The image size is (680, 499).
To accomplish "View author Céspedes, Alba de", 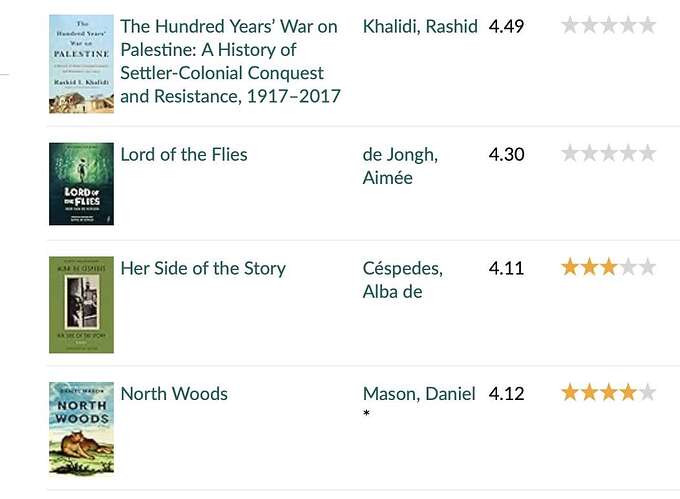I will (x=402, y=280).
